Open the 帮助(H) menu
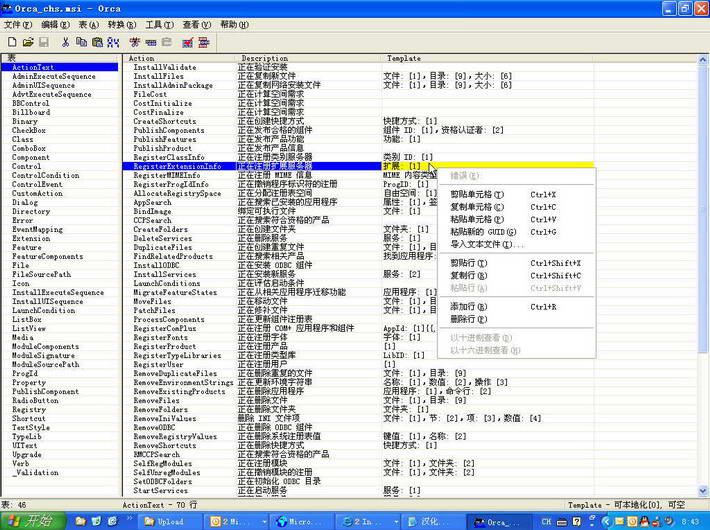Image resolution: width=710 pixels, height=530 pixels. pos(235,24)
